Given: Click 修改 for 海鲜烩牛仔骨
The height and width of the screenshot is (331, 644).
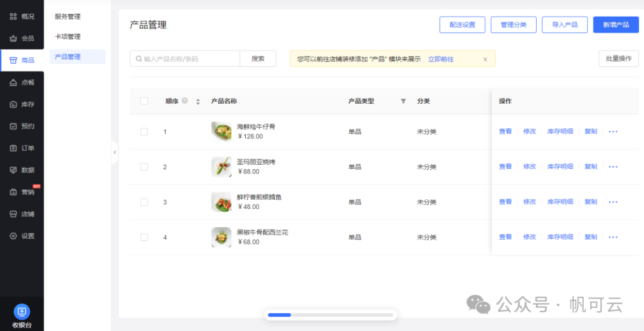Looking at the screenshot, I should point(530,131).
